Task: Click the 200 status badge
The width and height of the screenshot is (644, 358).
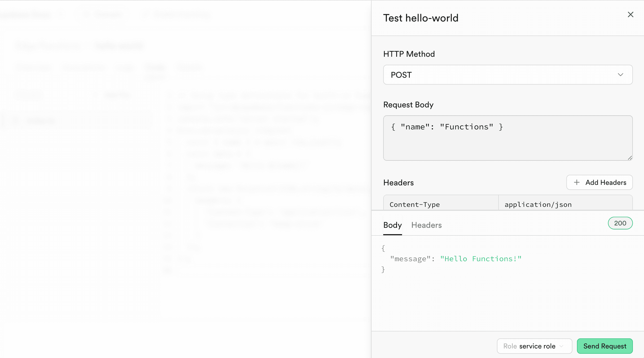Action: click(x=620, y=223)
